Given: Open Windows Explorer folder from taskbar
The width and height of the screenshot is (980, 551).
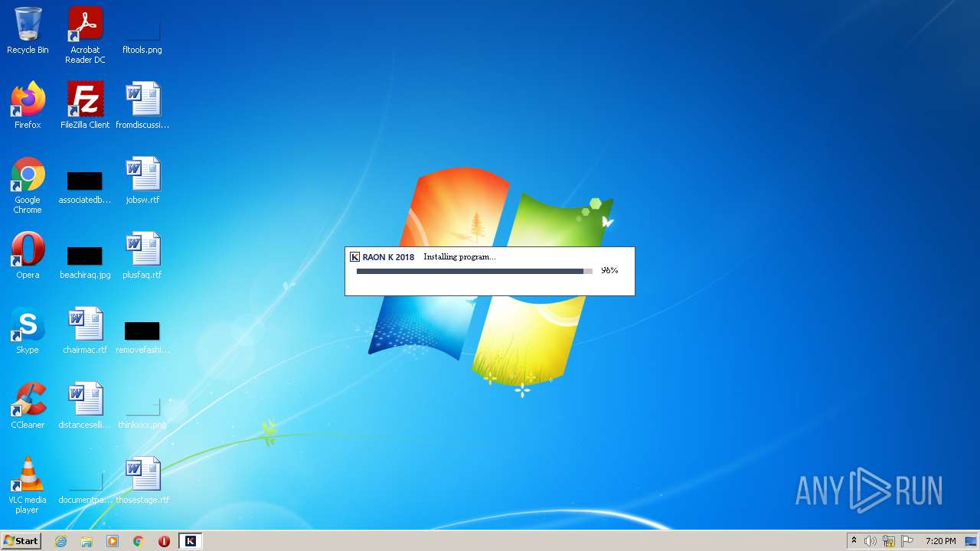Looking at the screenshot, I should [87, 541].
